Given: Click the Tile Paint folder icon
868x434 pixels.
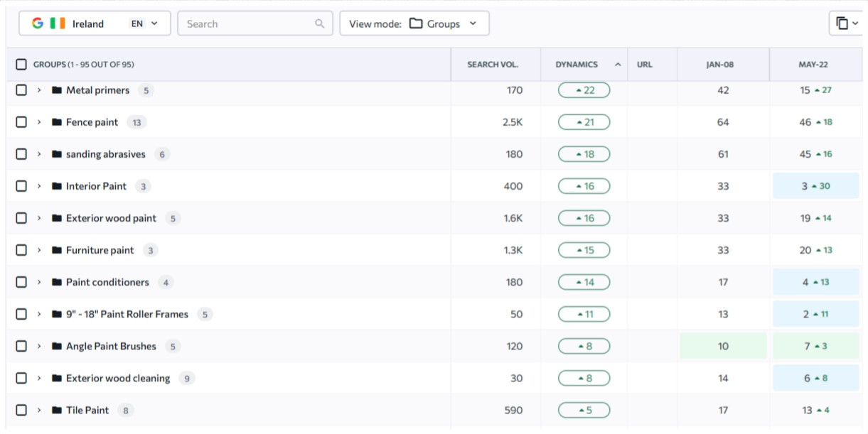Looking at the screenshot, I should pyautogui.click(x=57, y=410).
